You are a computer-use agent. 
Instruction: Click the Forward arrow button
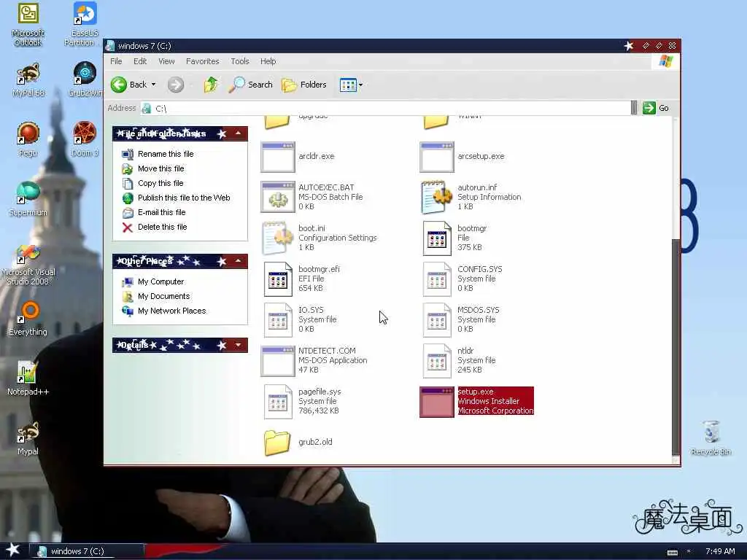(175, 85)
